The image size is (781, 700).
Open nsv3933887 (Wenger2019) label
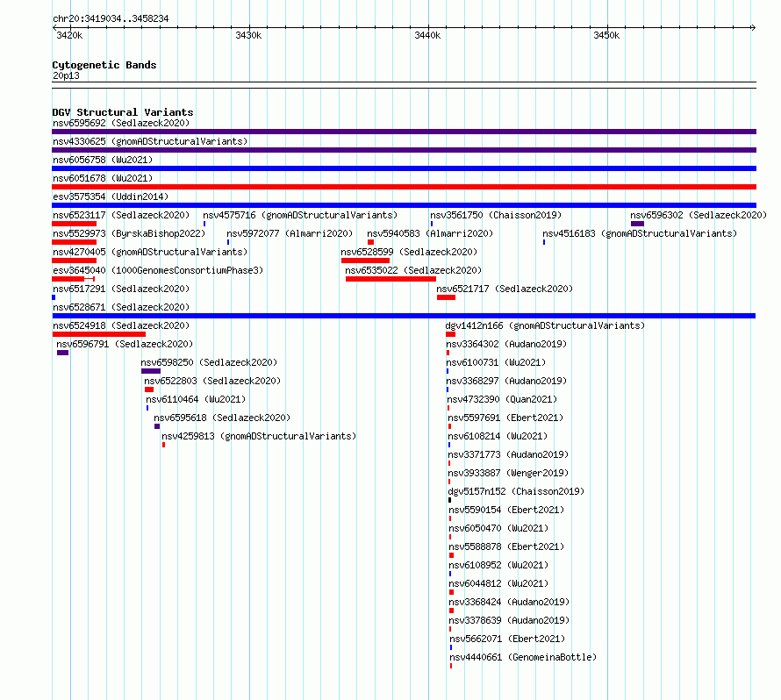tap(508, 473)
